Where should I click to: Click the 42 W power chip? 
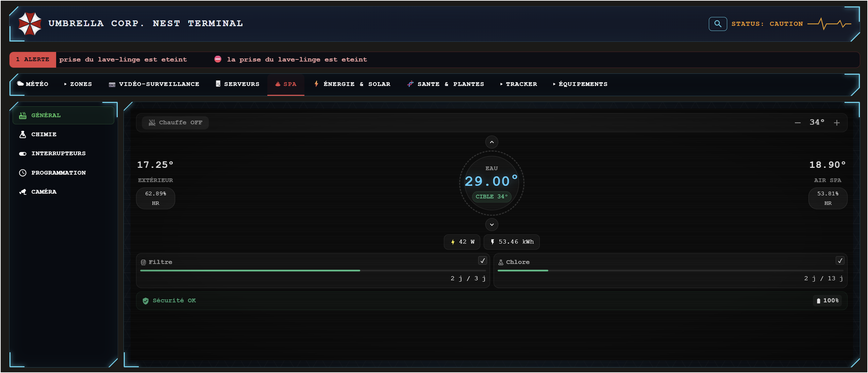(x=462, y=242)
